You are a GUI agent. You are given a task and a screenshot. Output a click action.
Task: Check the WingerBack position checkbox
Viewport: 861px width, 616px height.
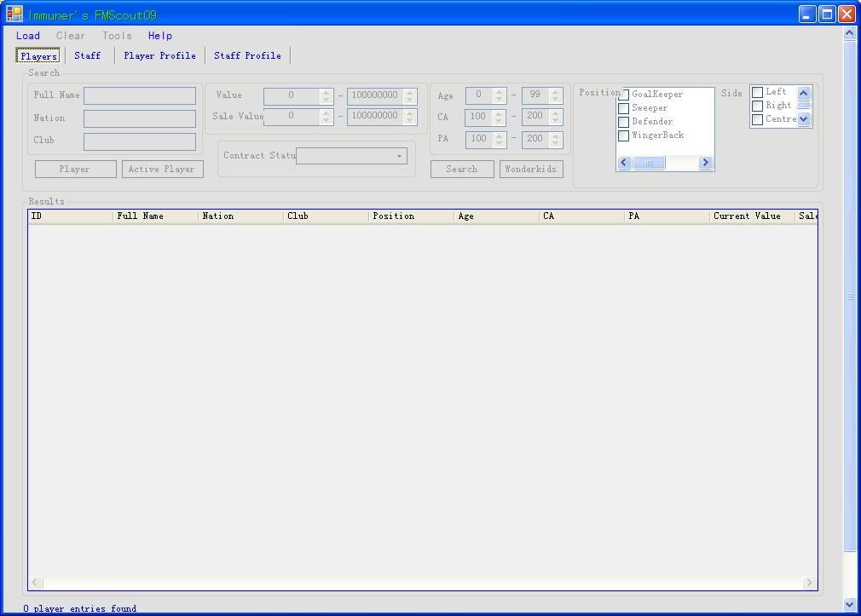tap(624, 135)
